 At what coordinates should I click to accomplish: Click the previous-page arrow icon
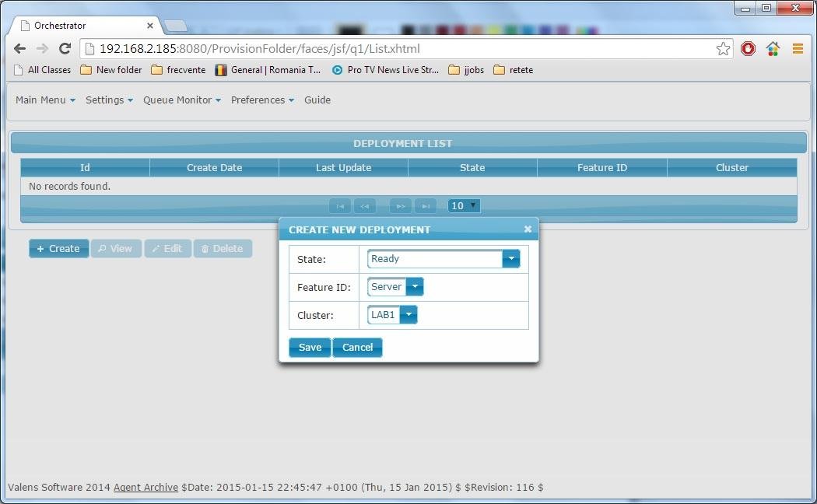(x=365, y=205)
